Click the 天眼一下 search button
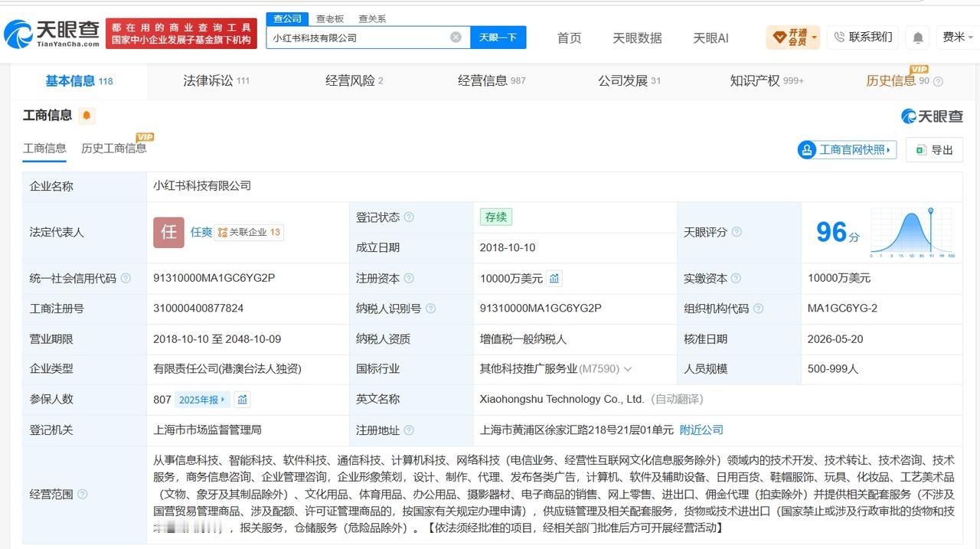The height and width of the screenshot is (549, 980). point(498,37)
